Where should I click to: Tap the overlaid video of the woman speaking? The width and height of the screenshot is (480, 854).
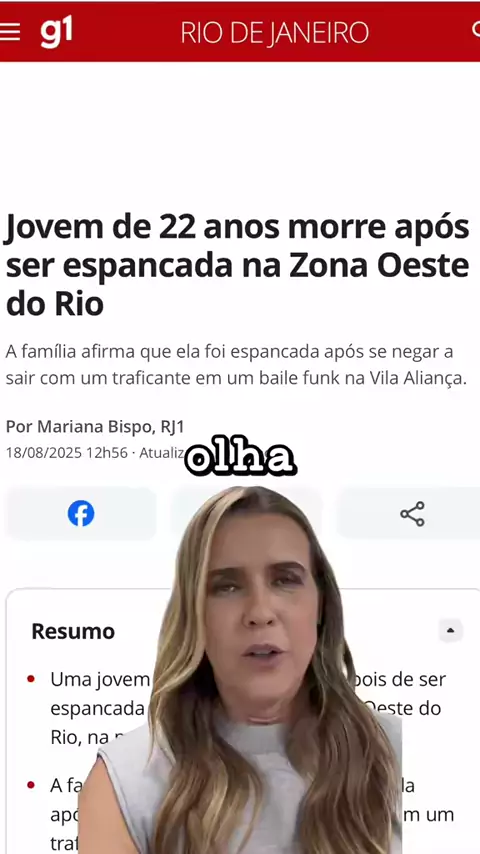242,670
